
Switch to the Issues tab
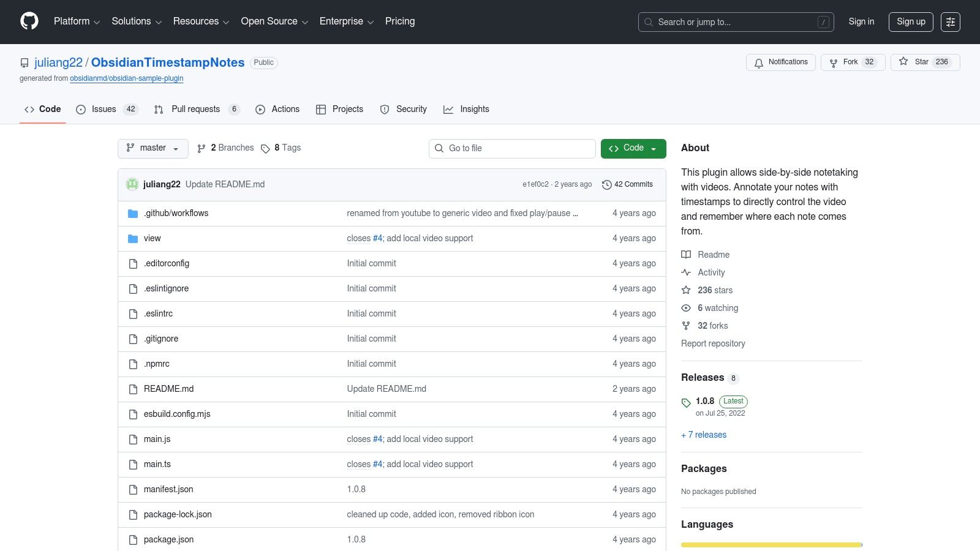[x=104, y=109]
